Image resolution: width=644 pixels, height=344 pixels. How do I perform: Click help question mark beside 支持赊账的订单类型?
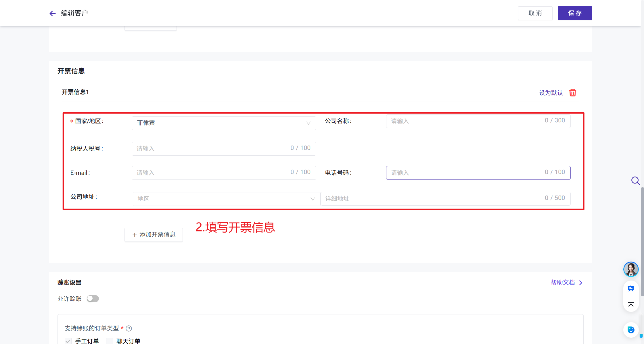click(x=129, y=328)
